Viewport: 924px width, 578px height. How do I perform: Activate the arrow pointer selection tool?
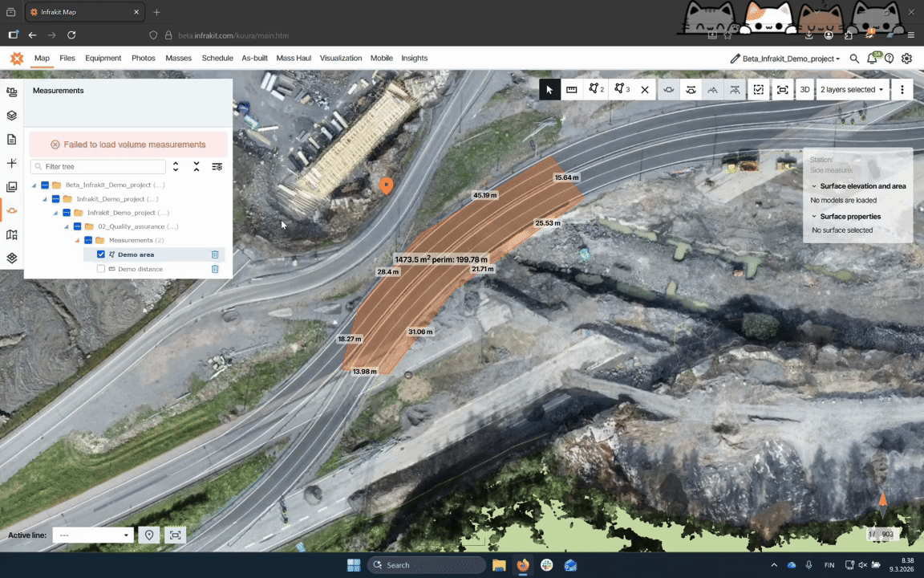(549, 90)
